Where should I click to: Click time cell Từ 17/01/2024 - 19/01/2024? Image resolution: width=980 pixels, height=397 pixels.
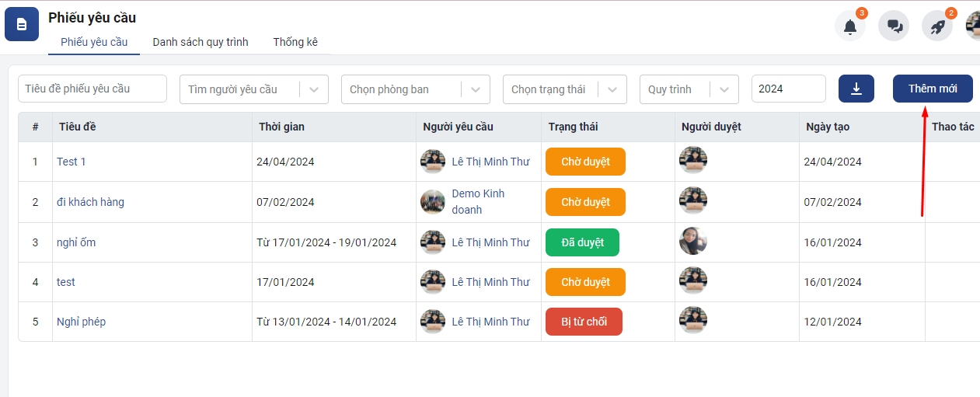[x=326, y=242]
